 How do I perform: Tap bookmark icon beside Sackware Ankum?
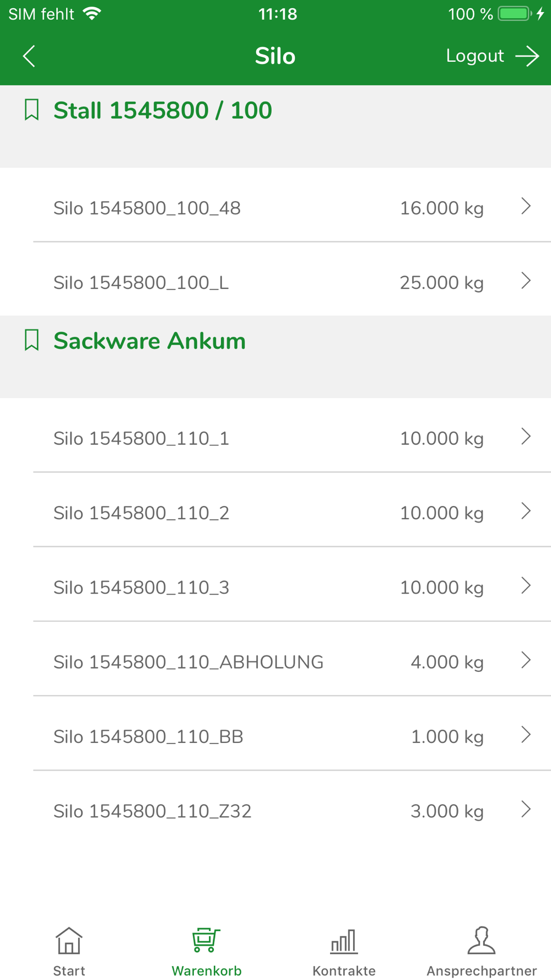click(x=32, y=340)
